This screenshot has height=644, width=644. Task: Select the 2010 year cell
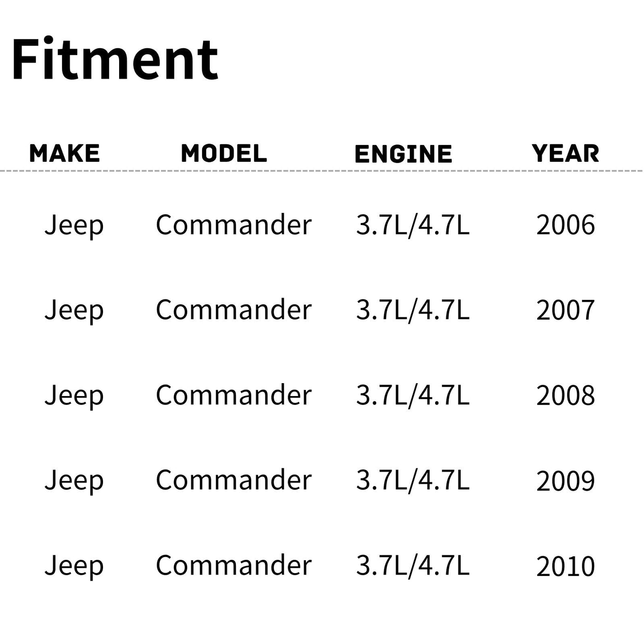click(x=565, y=566)
